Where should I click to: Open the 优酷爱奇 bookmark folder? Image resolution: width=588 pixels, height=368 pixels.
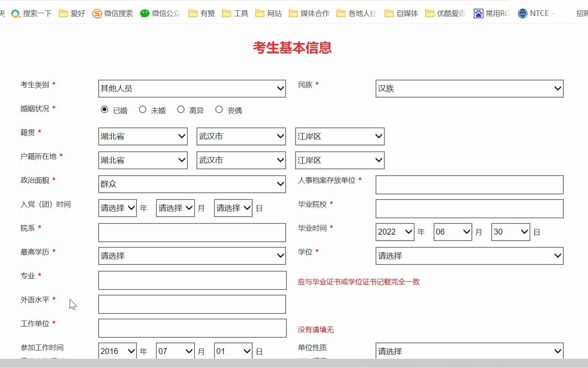(x=445, y=14)
